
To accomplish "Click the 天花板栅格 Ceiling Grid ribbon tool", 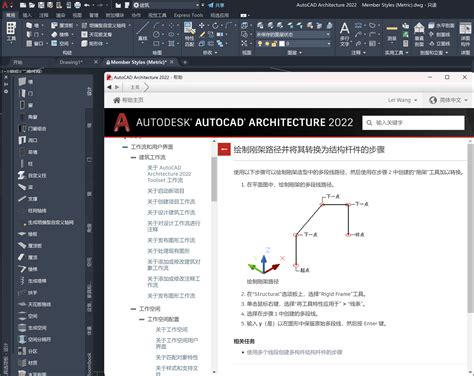I will point(97,34).
